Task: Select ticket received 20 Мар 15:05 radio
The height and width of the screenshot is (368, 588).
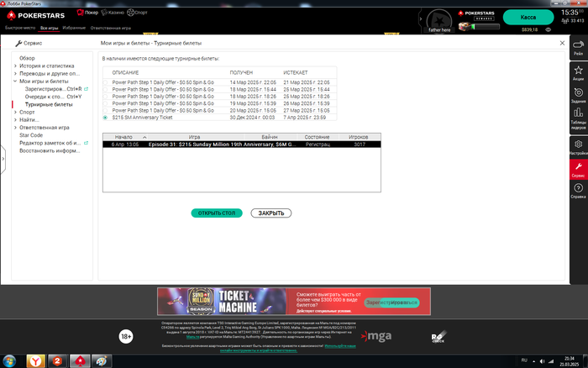Action: coord(105,111)
